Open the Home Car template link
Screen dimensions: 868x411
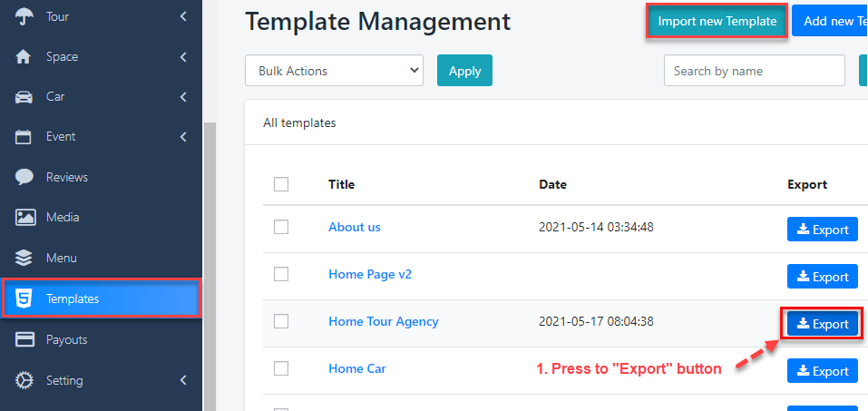[359, 368]
